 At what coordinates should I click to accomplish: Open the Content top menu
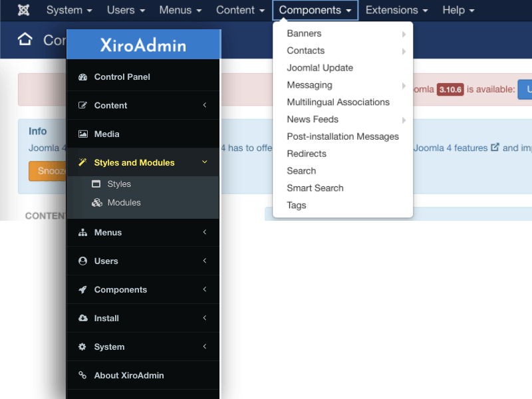coord(240,10)
